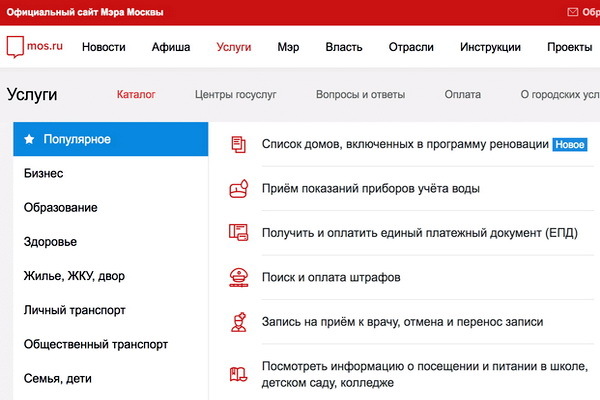This screenshot has width=600, height=400.
Task: Switch to the Оплата tab
Action: tap(463, 94)
